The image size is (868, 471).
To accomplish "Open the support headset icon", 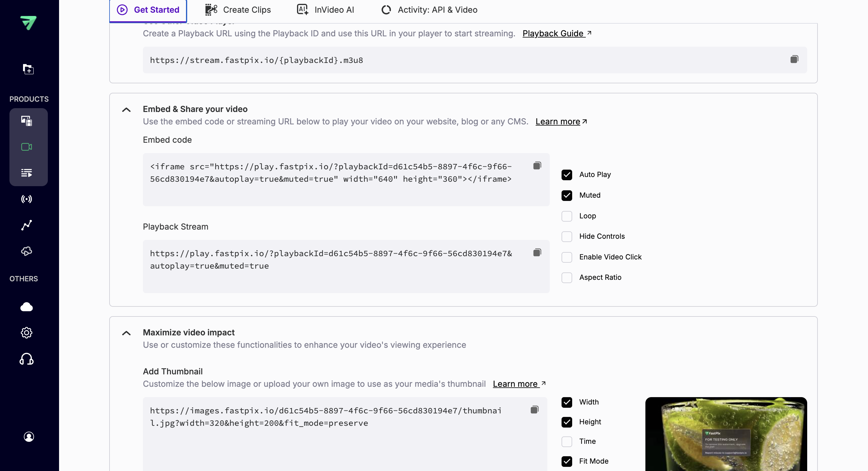I will (x=27, y=359).
